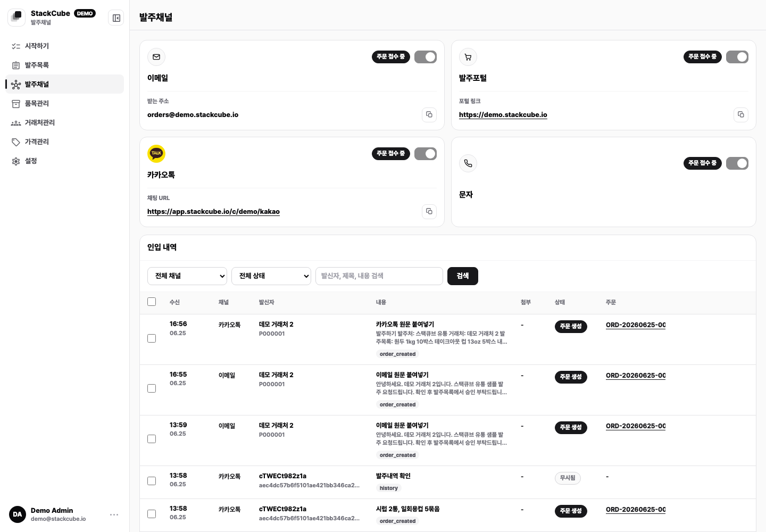
Task: Open 설정 in the sidebar
Action: coord(64,161)
